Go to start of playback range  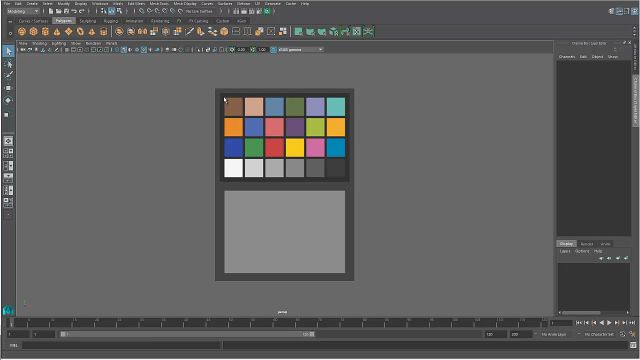[578, 323]
